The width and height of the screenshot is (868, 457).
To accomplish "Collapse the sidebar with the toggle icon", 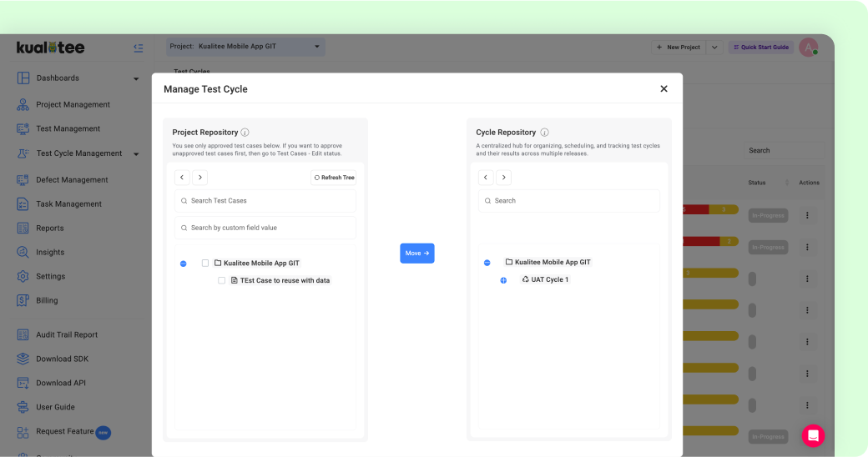I will [x=139, y=48].
